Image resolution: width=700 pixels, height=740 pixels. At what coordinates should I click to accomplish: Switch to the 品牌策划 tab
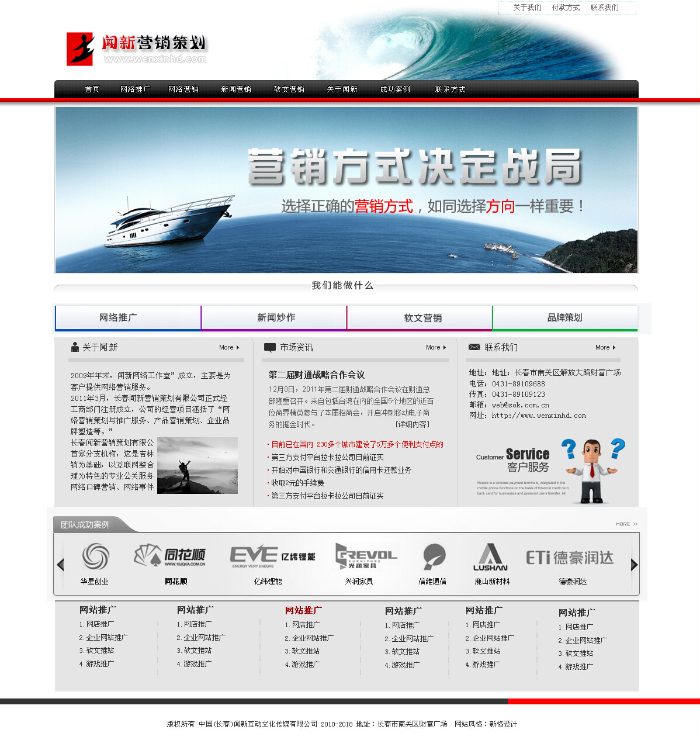(x=564, y=317)
